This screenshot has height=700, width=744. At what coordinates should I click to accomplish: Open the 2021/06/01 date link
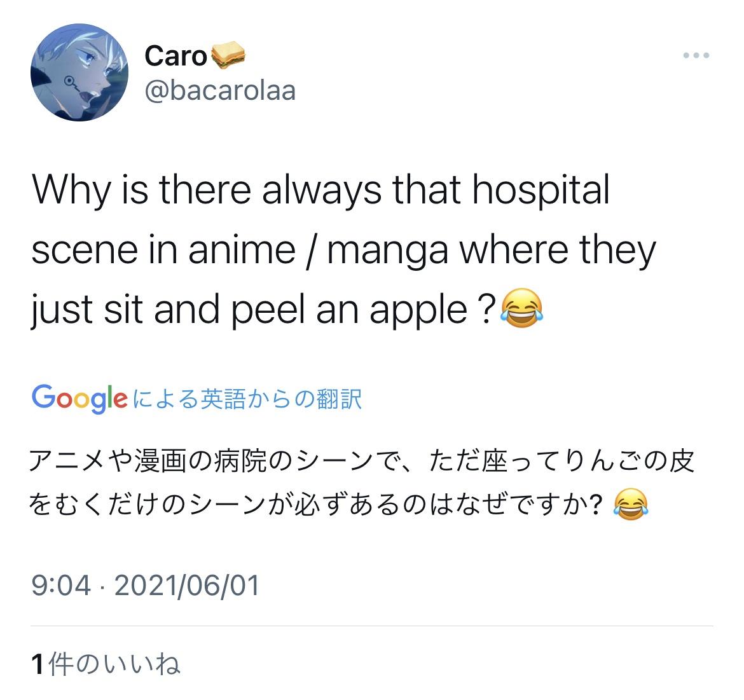pos(187,585)
